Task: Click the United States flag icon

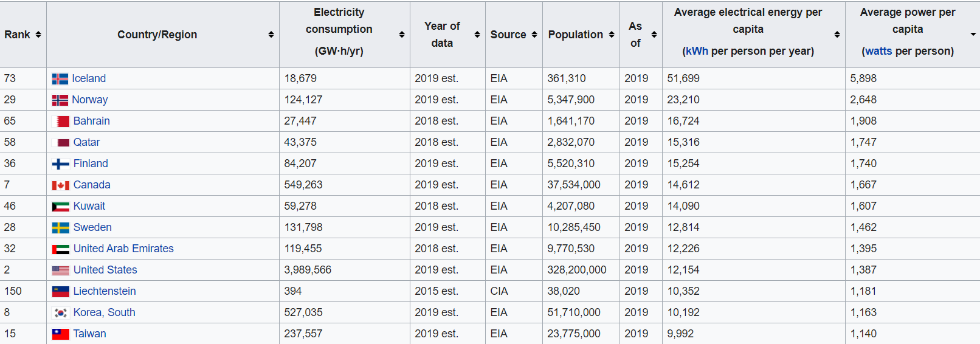Action: coord(61,270)
